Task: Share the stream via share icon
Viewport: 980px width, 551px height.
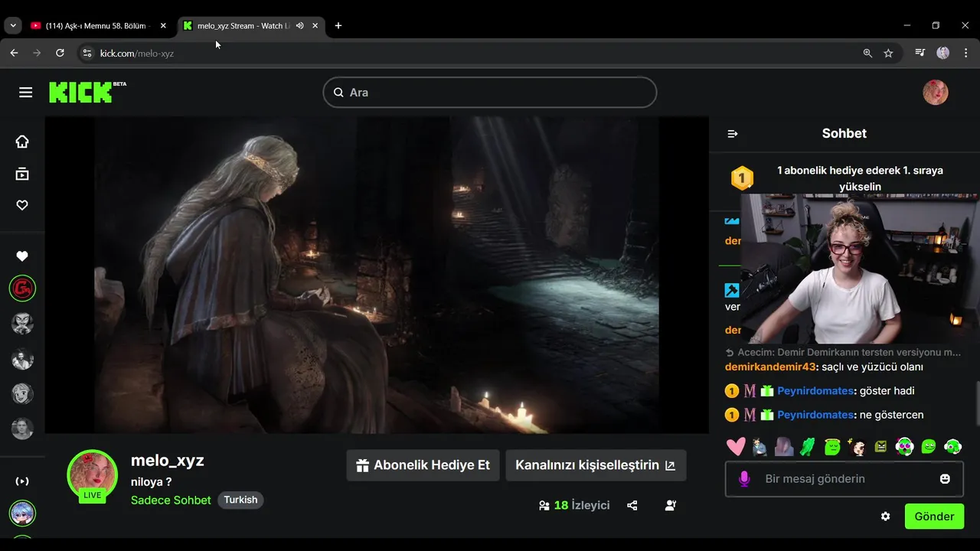Action: (x=632, y=506)
